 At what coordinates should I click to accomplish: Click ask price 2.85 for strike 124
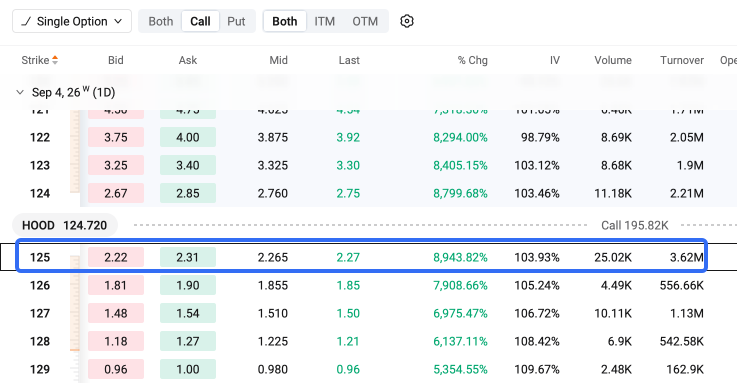[x=188, y=193]
